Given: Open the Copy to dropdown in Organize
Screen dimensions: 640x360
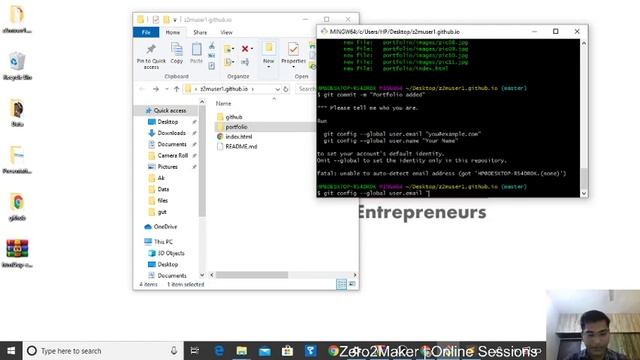Looking at the screenshot, I should pyautogui.click(x=229, y=62).
